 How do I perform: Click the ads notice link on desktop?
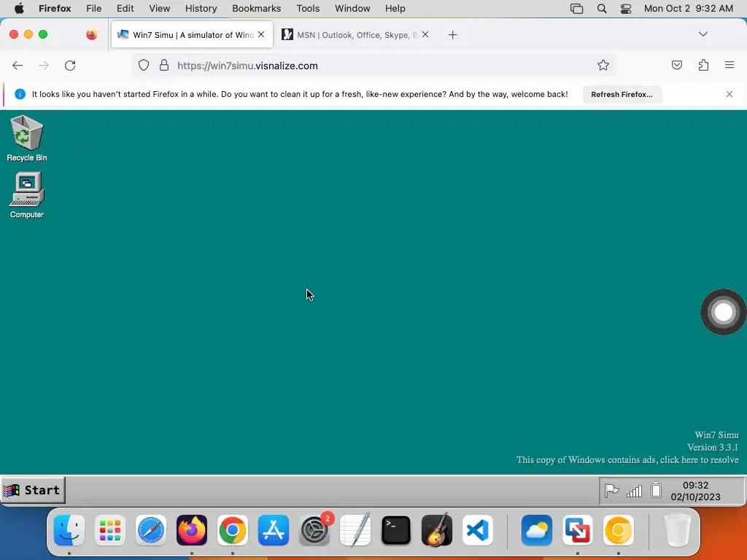(627, 460)
